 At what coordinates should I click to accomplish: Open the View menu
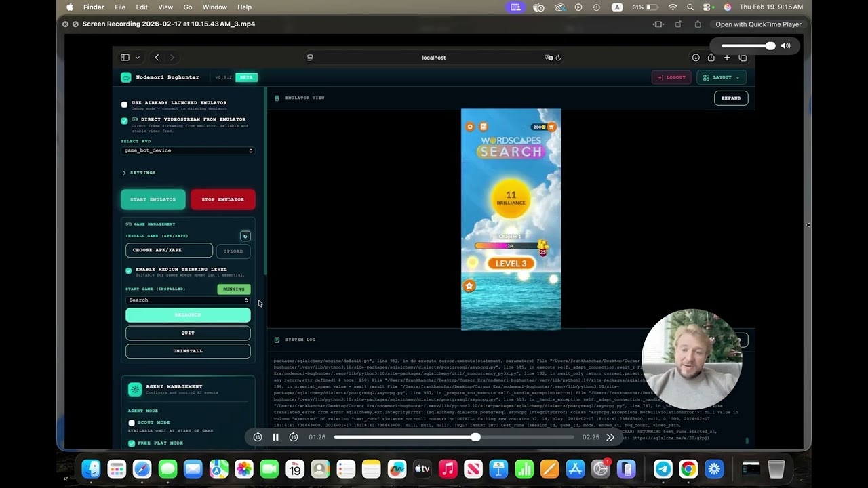click(165, 7)
